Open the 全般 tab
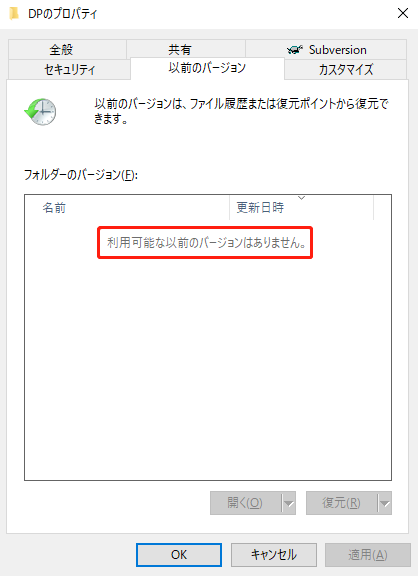The width and height of the screenshot is (418, 576). 68,50
